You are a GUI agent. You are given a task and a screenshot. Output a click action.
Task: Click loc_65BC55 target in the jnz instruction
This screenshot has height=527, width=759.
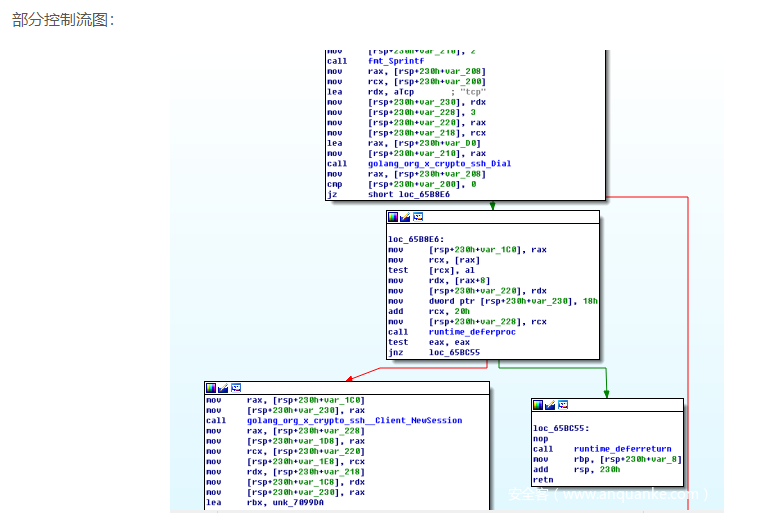454,352
